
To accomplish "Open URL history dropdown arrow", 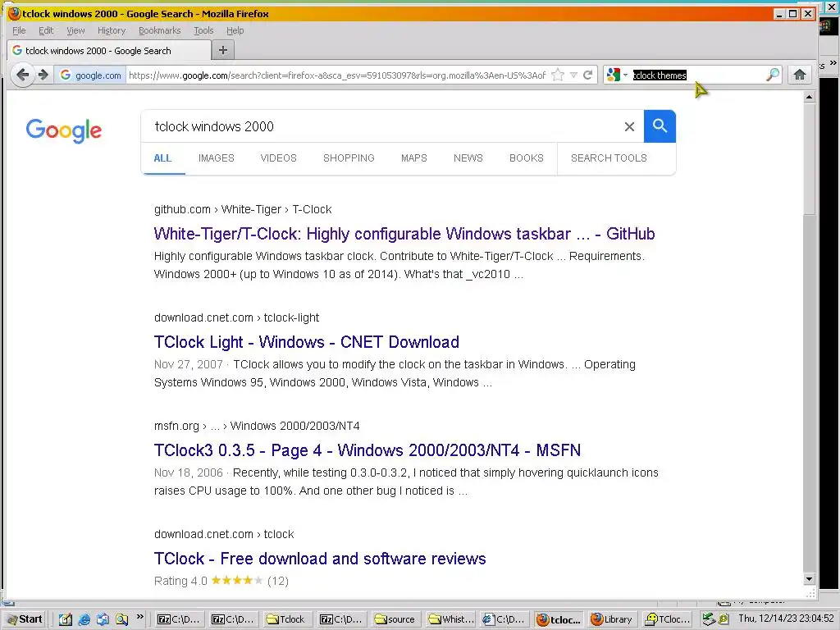I will (573, 75).
